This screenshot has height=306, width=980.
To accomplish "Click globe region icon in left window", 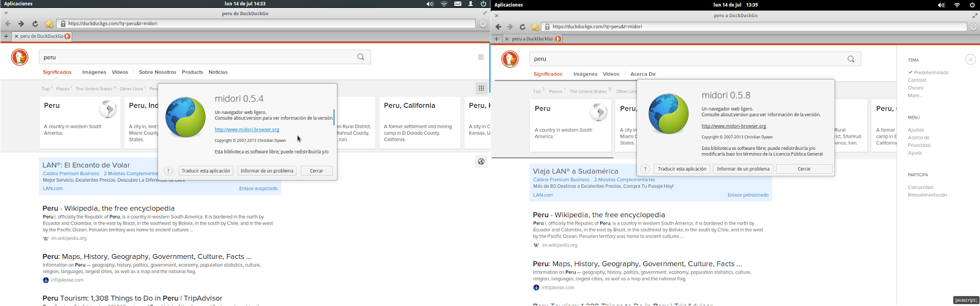I will tap(481, 162).
